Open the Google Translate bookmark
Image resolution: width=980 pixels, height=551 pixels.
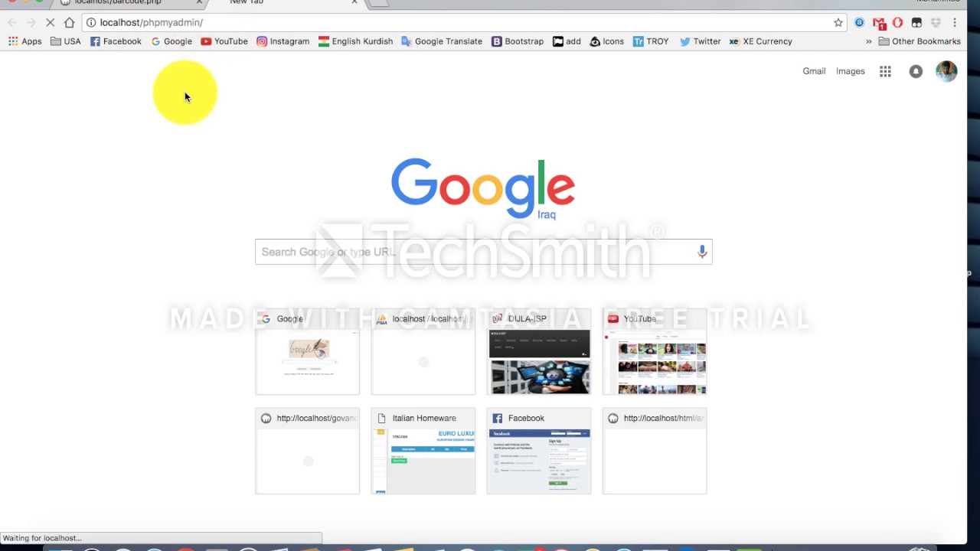[442, 41]
